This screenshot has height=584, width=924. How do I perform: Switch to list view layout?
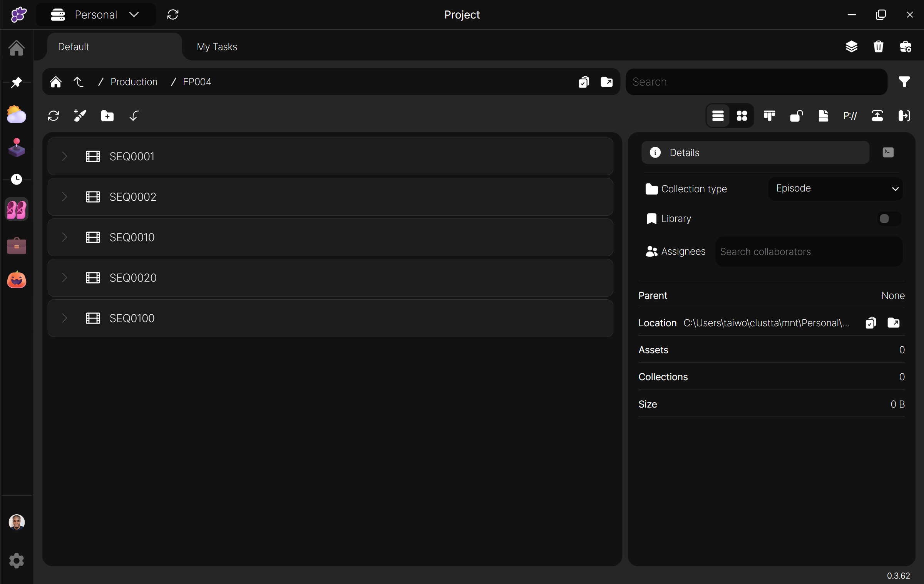718,116
